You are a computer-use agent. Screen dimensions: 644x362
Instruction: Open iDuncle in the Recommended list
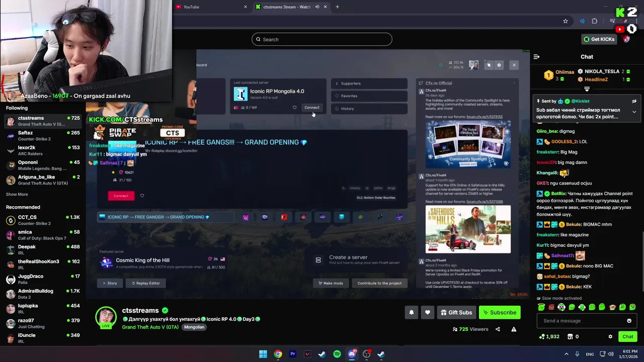click(43, 338)
